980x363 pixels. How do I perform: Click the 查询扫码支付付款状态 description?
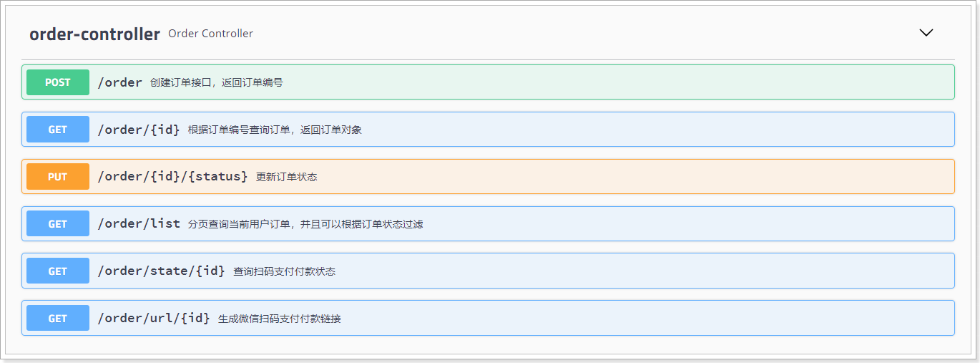284,271
